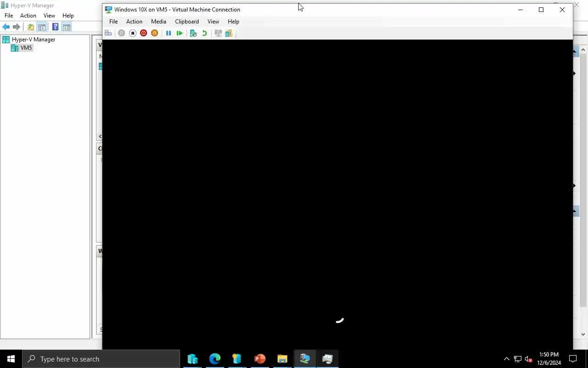Revert the VM using the green arrow
Image resolution: width=588 pixels, height=368 pixels.
pyautogui.click(x=204, y=33)
